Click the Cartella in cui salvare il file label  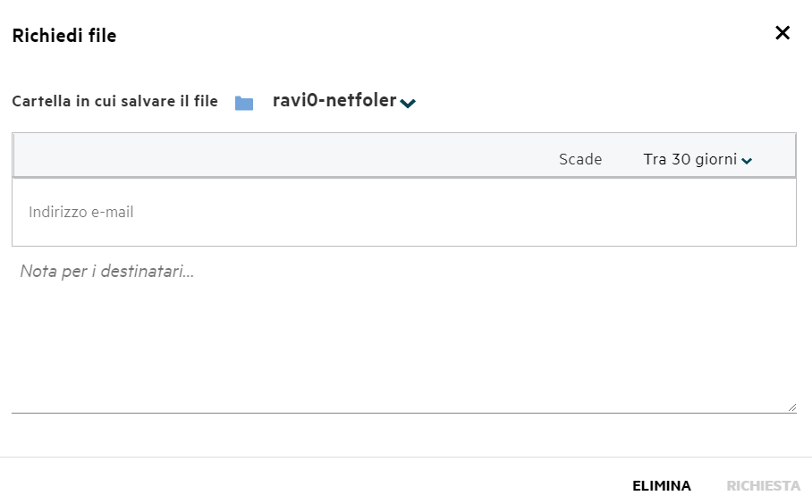115,101
